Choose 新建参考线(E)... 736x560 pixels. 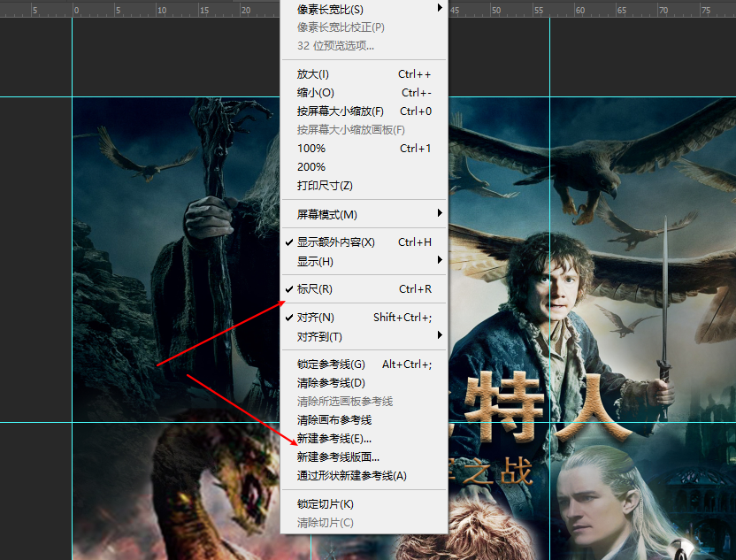point(364,439)
